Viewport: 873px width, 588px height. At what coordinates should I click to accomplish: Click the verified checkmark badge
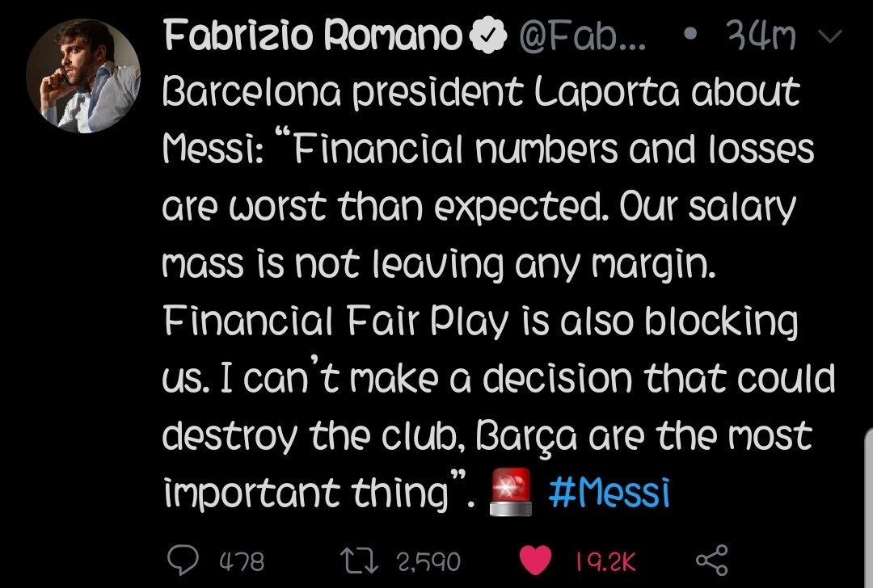tap(487, 35)
